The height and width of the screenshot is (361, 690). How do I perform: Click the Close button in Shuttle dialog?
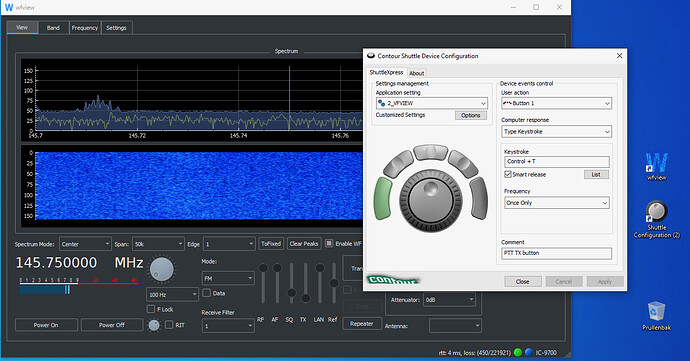point(522,281)
